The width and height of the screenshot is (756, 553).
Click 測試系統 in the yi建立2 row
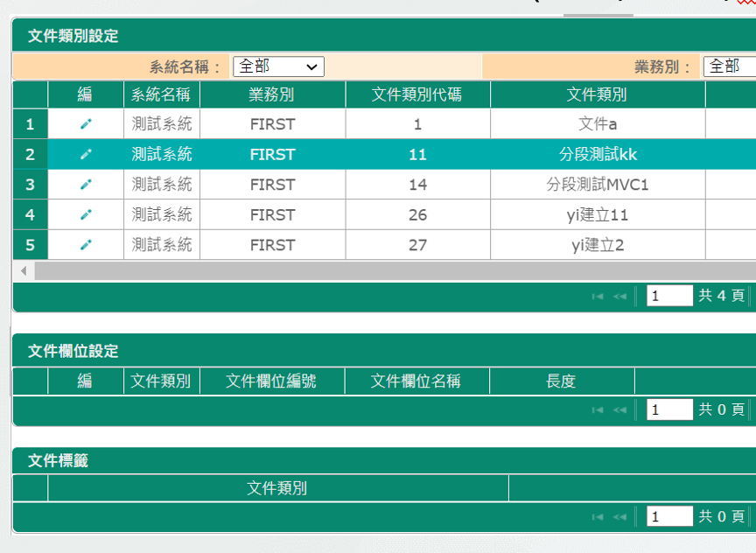(x=162, y=245)
